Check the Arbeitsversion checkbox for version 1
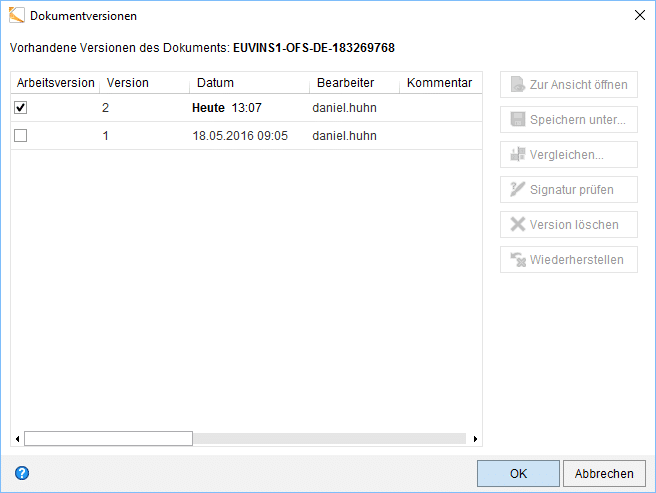The height and width of the screenshot is (493, 656). 20,136
